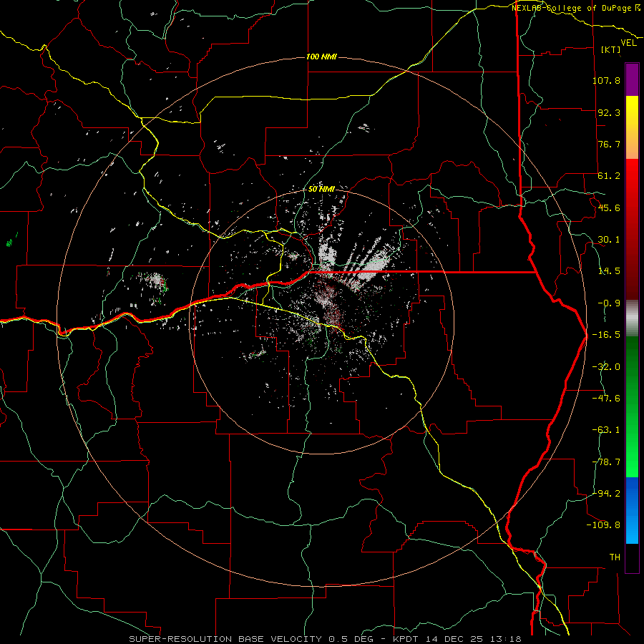Click the -32.0 velocity scale value
Viewport: 644px width, 644px height.
(606, 367)
